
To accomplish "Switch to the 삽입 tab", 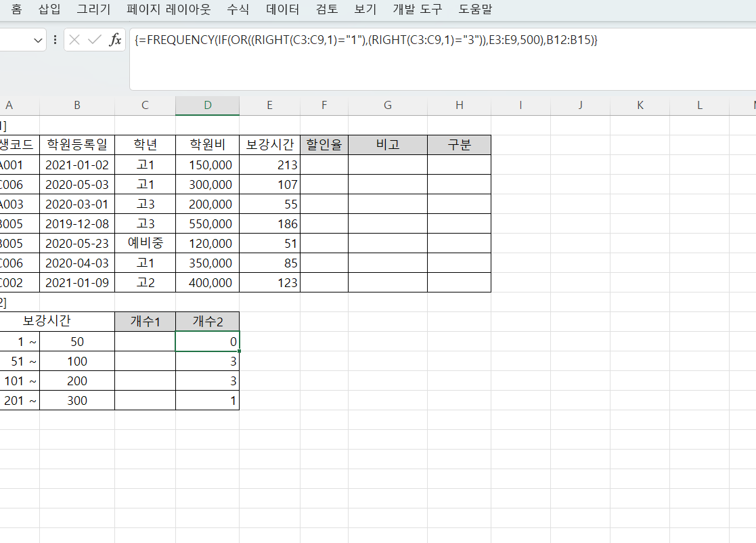I will click(x=49, y=9).
